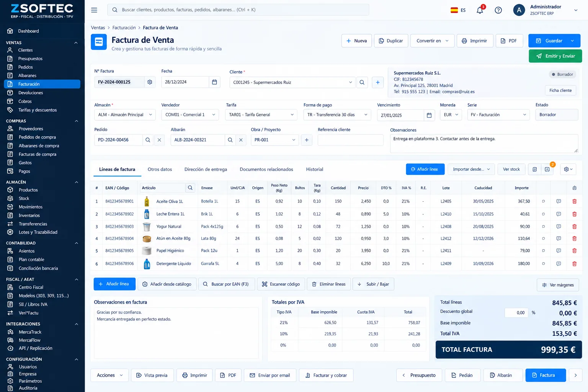Open Vendedor dropdown COM01 - Comercial 1

(x=190, y=115)
